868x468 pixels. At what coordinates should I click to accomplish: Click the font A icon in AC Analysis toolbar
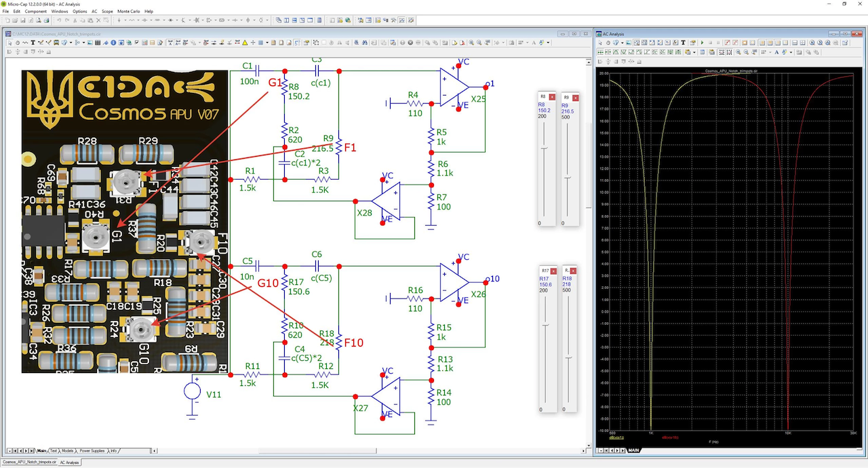click(x=776, y=52)
